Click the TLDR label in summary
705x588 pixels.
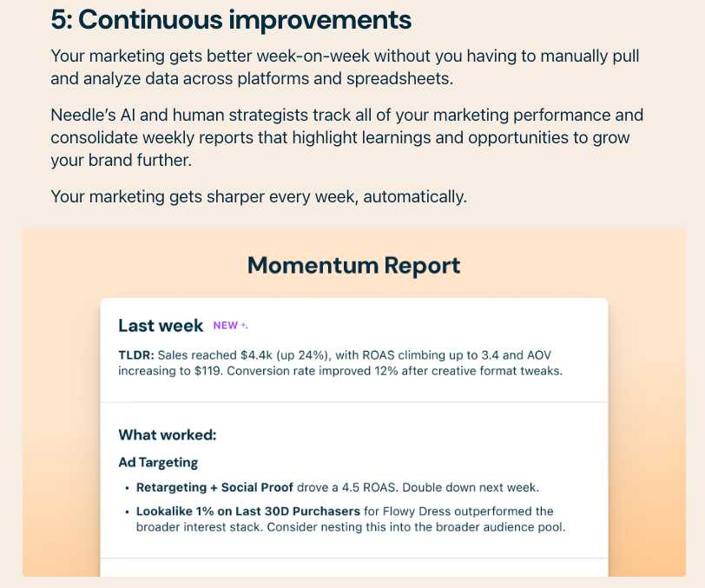(136, 355)
